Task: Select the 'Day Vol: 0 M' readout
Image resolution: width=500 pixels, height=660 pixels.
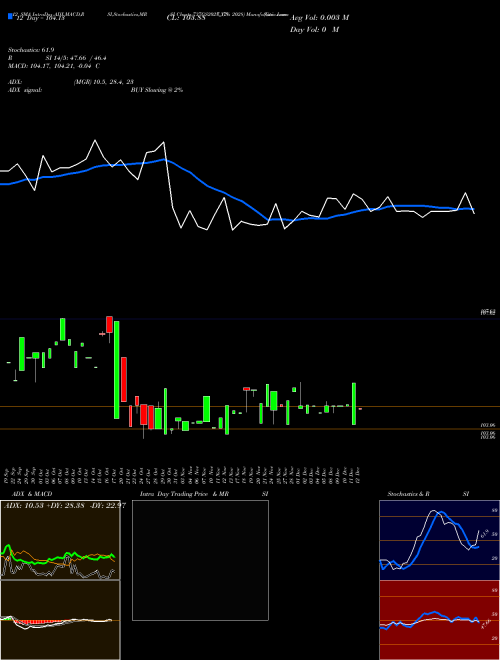Action: [x=314, y=30]
